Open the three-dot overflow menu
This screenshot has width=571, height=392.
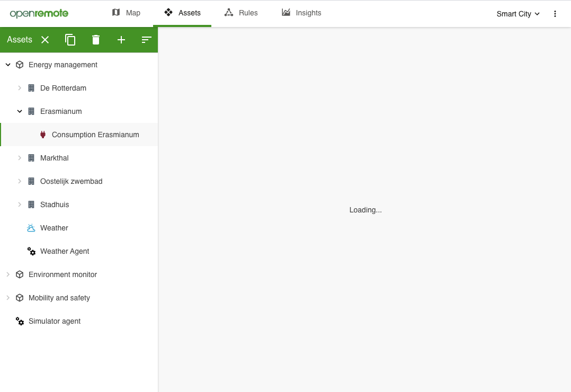[555, 14]
